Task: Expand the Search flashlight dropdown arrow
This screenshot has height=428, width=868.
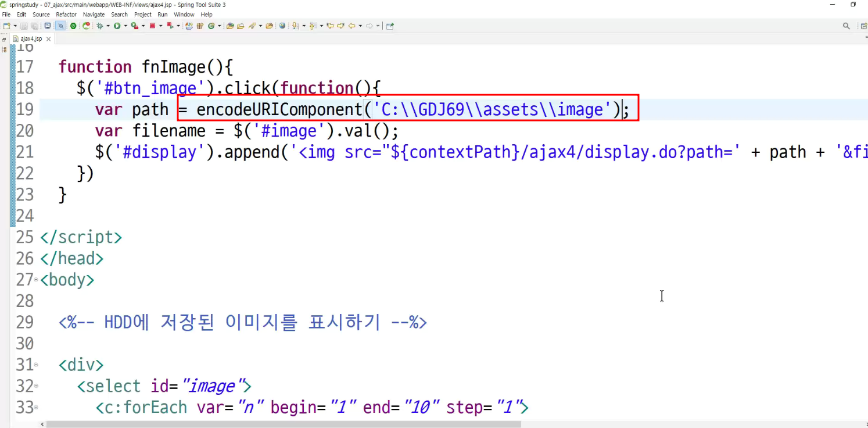Action: click(x=261, y=26)
